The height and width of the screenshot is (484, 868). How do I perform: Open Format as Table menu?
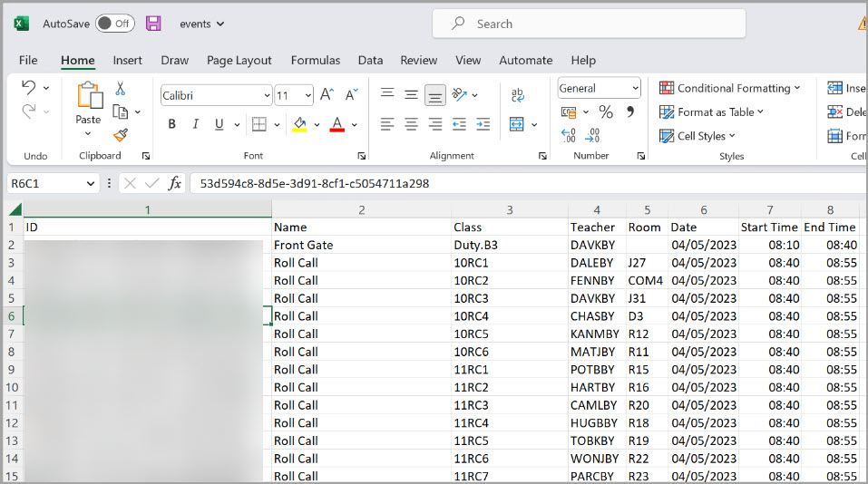pyautogui.click(x=711, y=112)
